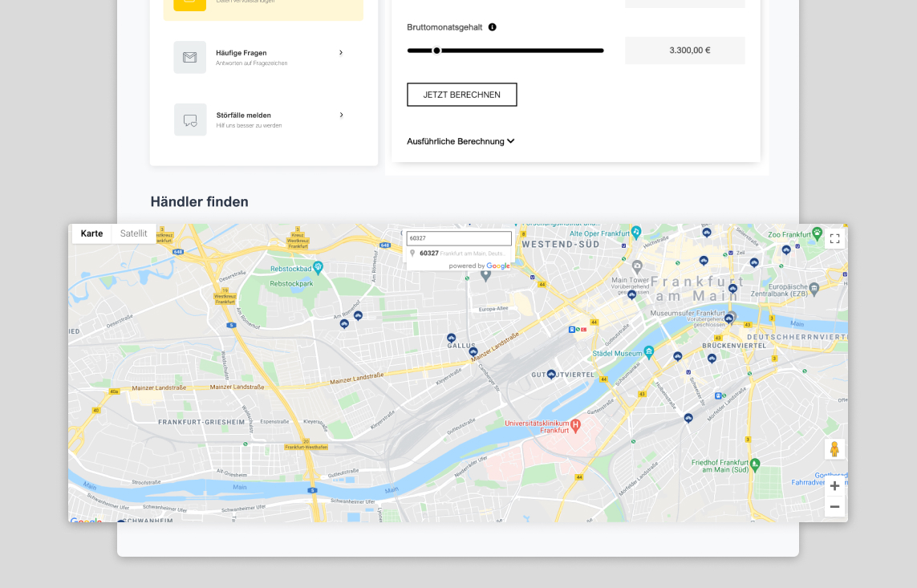Viewport: 917px width, 588px height.
Task: Click the Friedhof Frankfurt am Main marker
Action: point(755,464)
